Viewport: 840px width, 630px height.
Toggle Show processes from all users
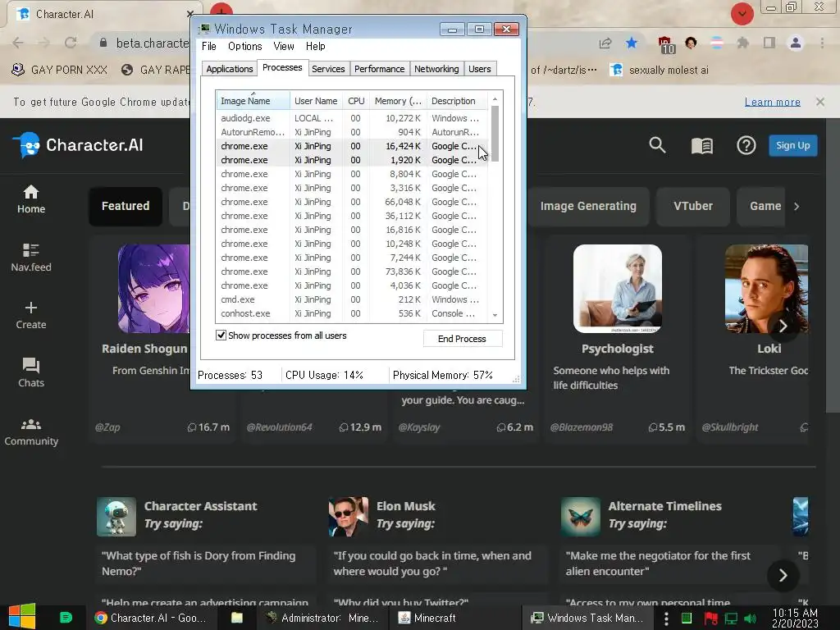coord(221,336)
